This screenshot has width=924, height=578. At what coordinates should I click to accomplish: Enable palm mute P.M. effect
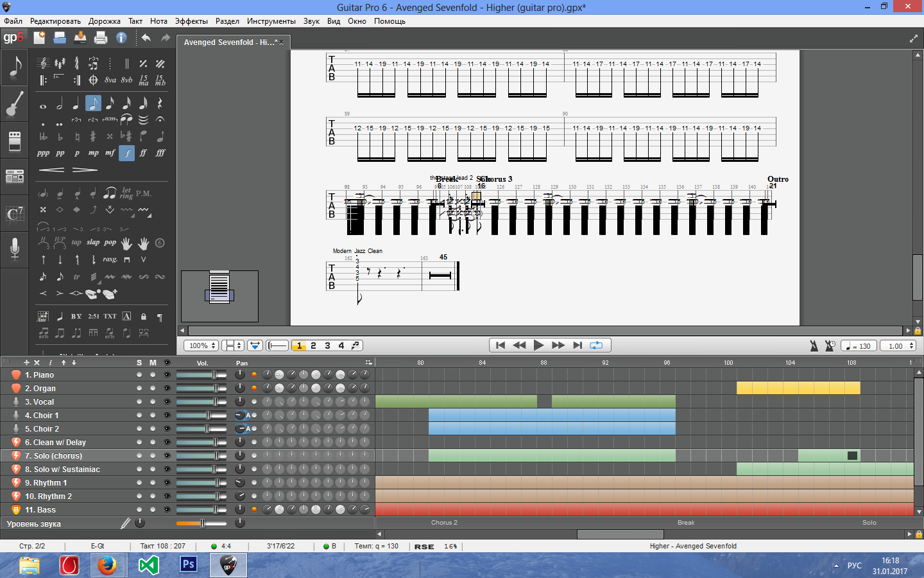pos(143,193)
